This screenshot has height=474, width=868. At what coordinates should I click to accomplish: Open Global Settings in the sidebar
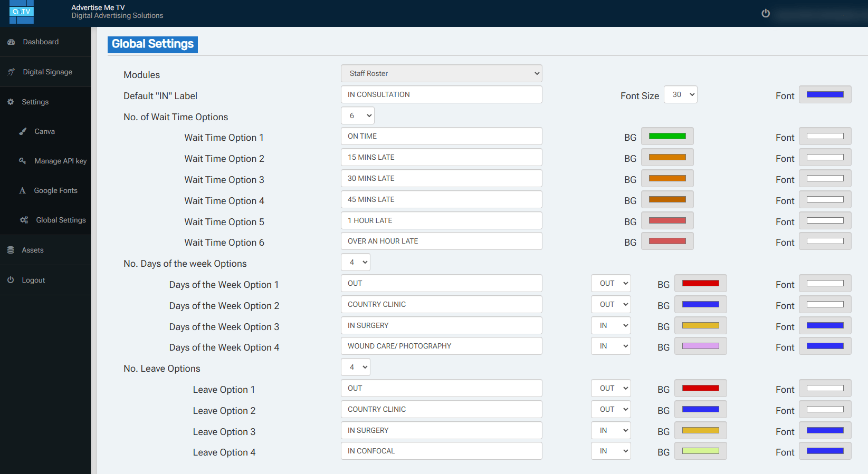pos(60,220)
